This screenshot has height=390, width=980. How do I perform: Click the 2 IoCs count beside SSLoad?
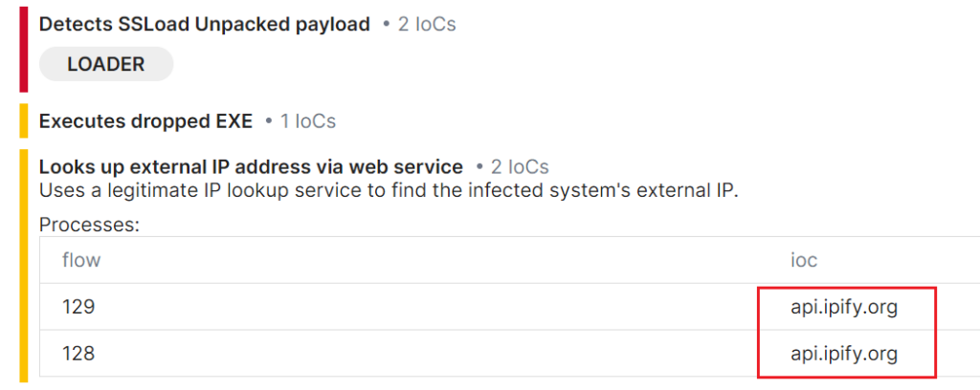coord(427,25)
